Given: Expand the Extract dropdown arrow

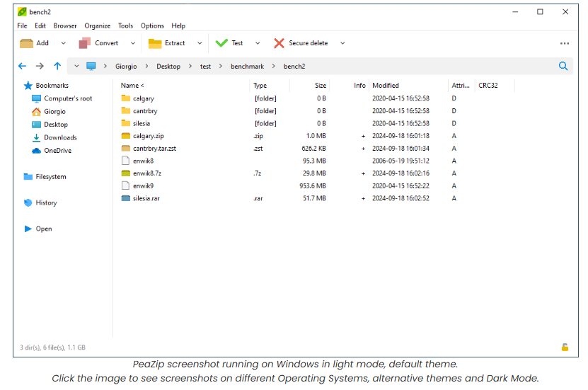Looking at the screenshot, I should 200,43.
